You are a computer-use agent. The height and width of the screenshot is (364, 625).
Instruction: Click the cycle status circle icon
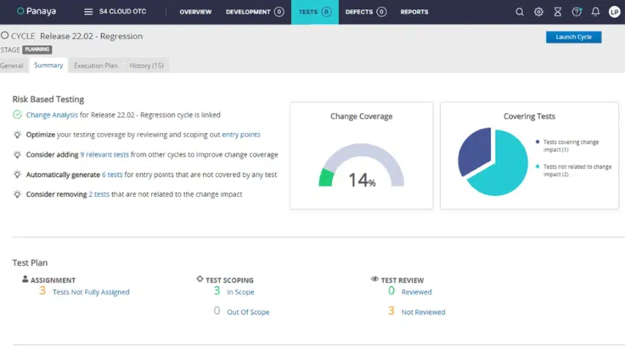[5, 35]
